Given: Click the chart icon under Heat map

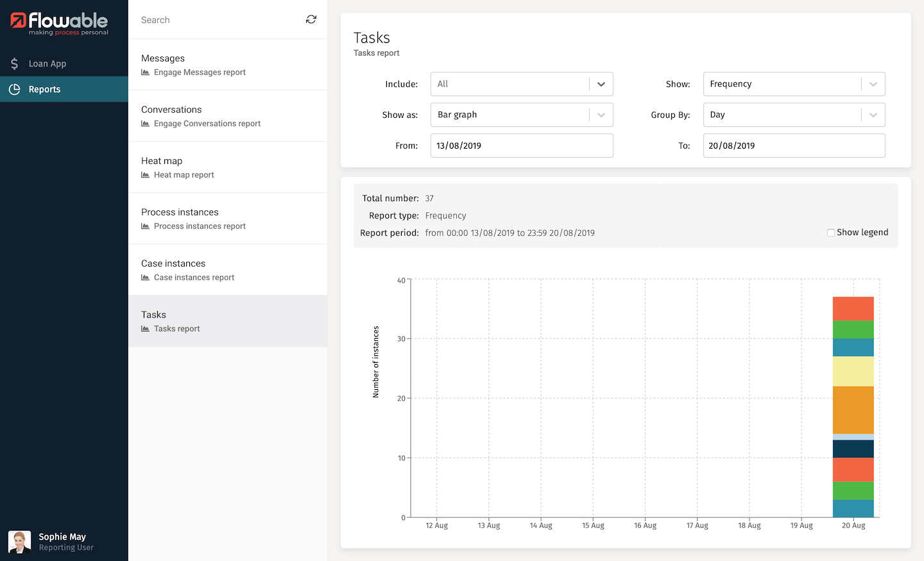Looking at the screenshot, I should click(x=146, y=174).
